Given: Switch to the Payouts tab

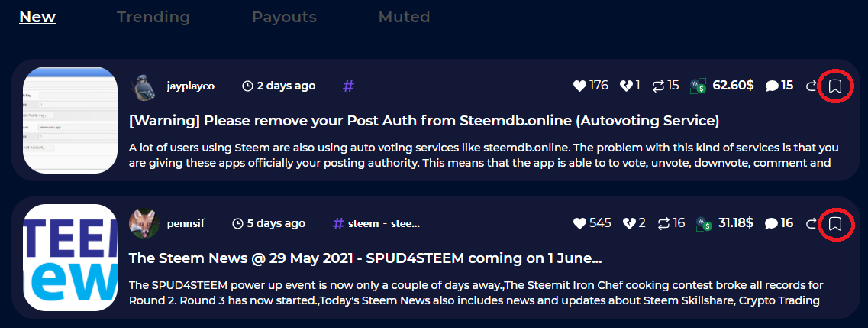Looking at the screenshot, I should coord(284,16).
